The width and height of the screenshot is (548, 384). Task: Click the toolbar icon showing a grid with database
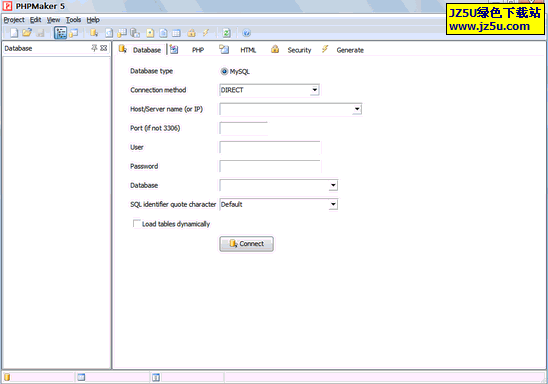point(122,33)
